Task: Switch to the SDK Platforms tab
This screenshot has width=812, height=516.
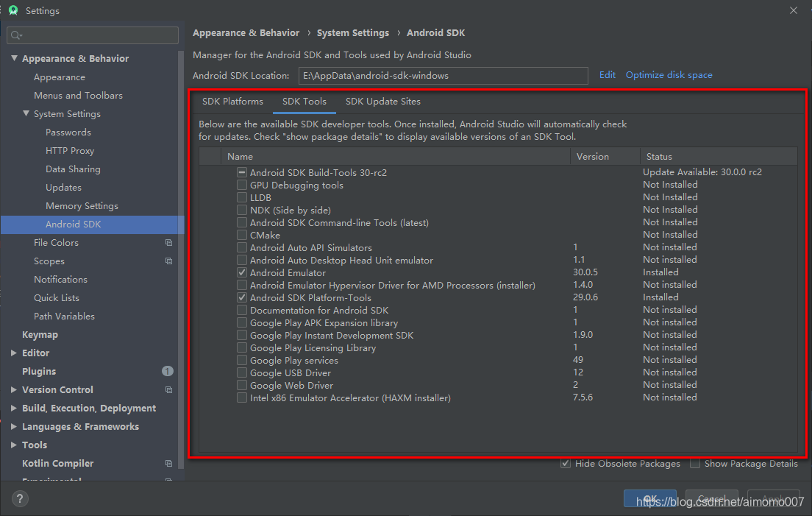Action: pyautogui.click(x=232, y=102)
